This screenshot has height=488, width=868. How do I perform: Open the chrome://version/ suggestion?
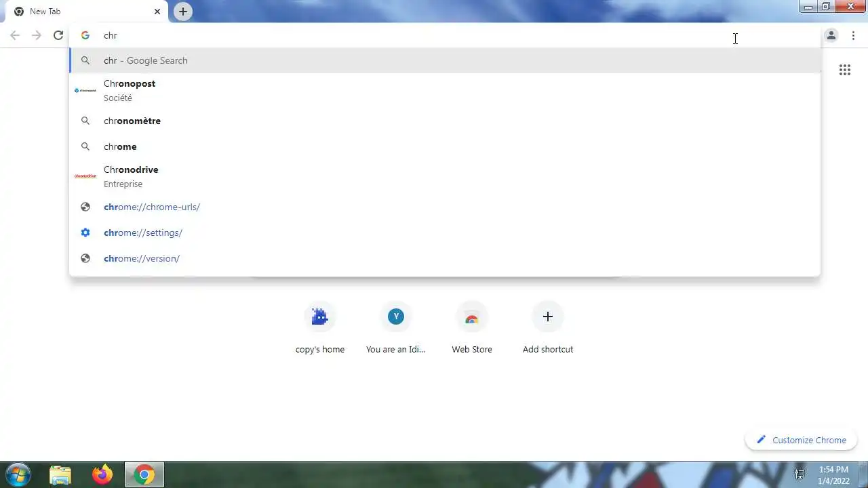(x=445, y=258)
